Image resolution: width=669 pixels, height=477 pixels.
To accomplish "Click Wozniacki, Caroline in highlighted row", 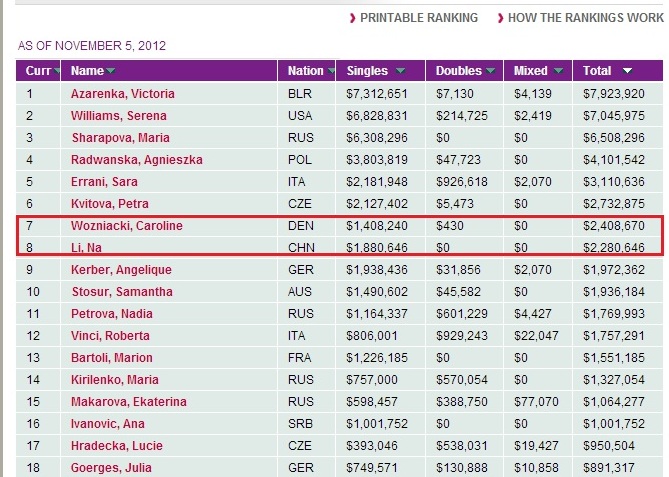I will pos(127,226).
